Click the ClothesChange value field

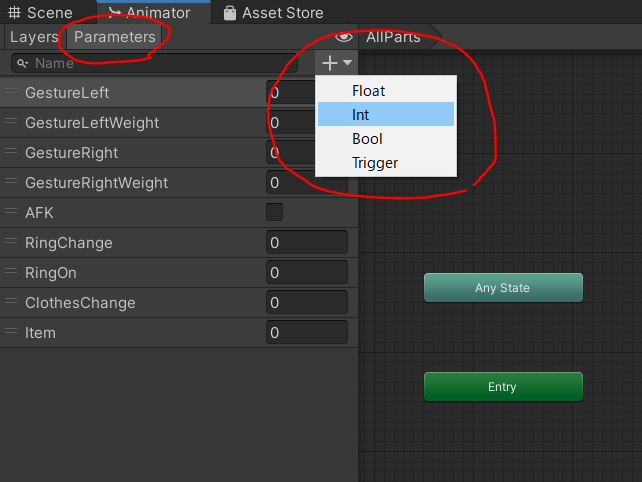[x=307, y=303]
